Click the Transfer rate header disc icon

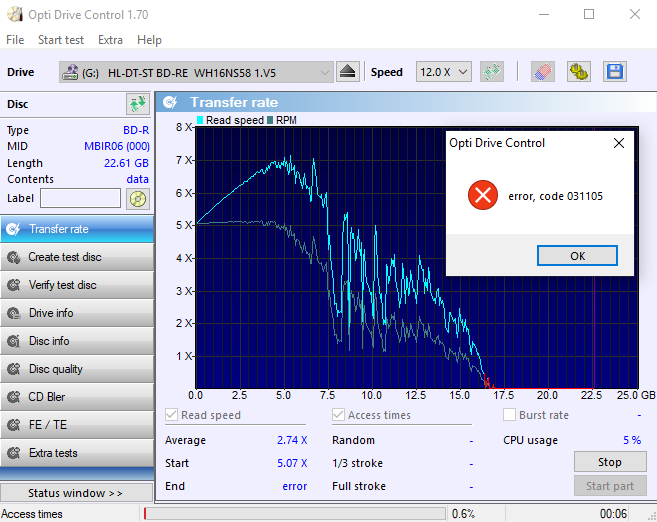pyautogui.click(x=170, y=102)
